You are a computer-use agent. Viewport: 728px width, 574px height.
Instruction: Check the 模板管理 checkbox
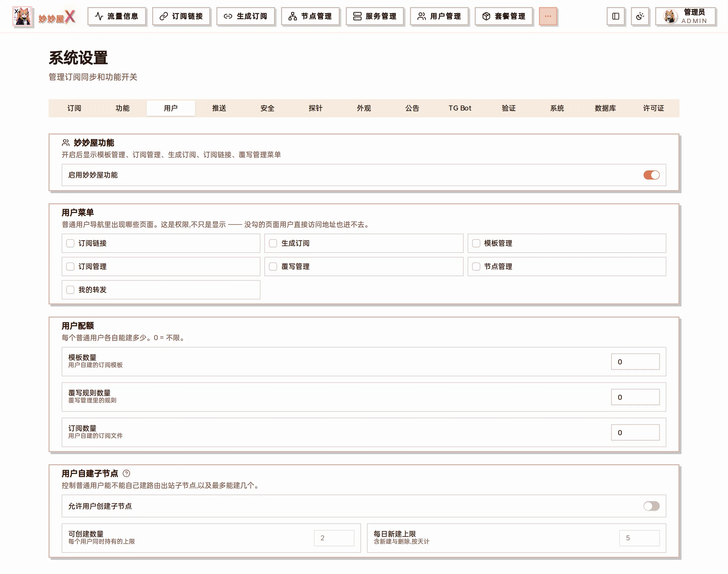point(476,243)
